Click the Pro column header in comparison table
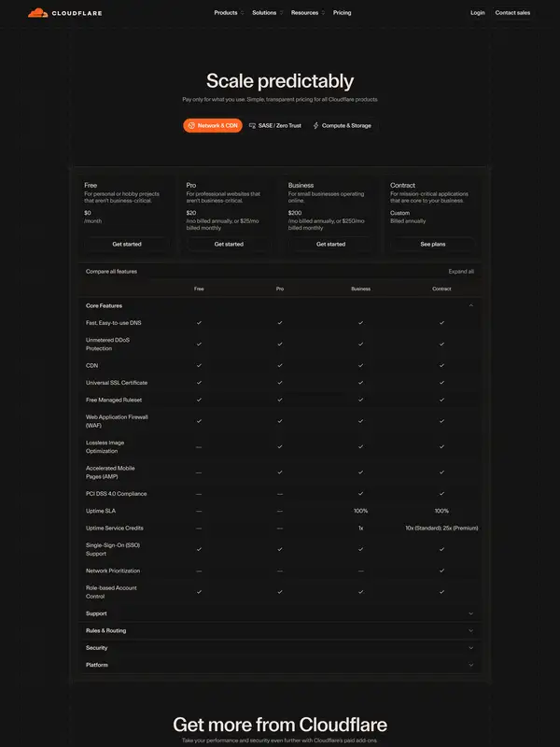Image resolution: width=560 pixels, height=747 pixels. (x=280, y=289)
